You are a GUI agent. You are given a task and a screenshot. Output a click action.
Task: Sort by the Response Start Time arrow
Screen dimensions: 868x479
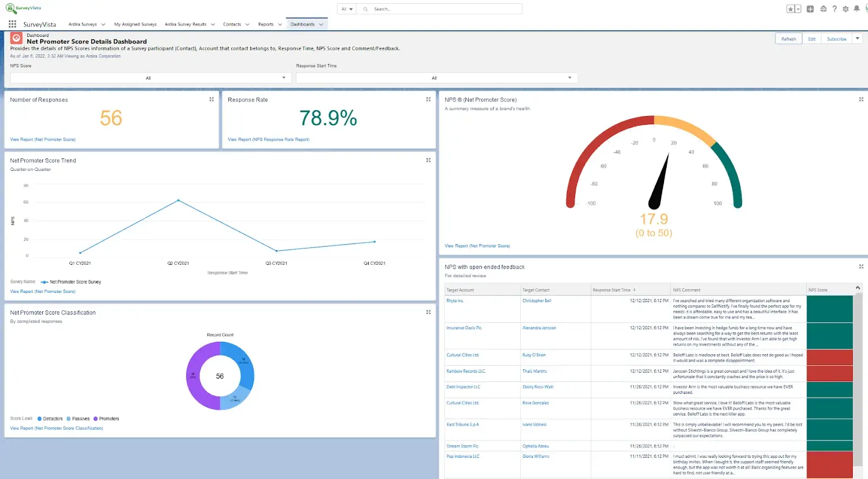click(x=634, y=290)
